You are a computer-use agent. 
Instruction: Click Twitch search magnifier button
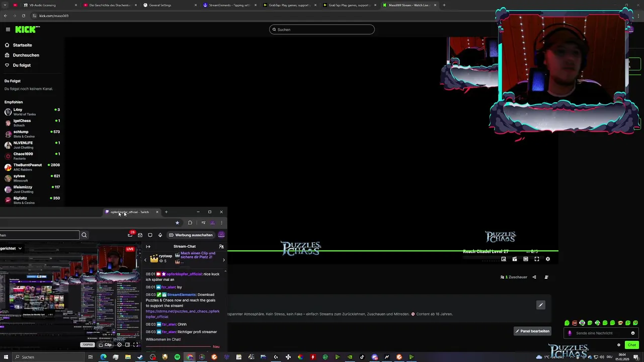pos(84,235)
